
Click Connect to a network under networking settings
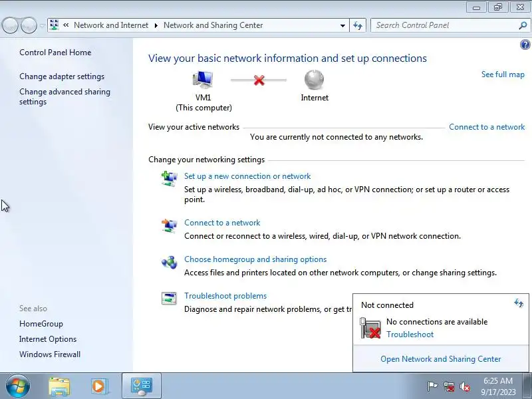point(222,223)
